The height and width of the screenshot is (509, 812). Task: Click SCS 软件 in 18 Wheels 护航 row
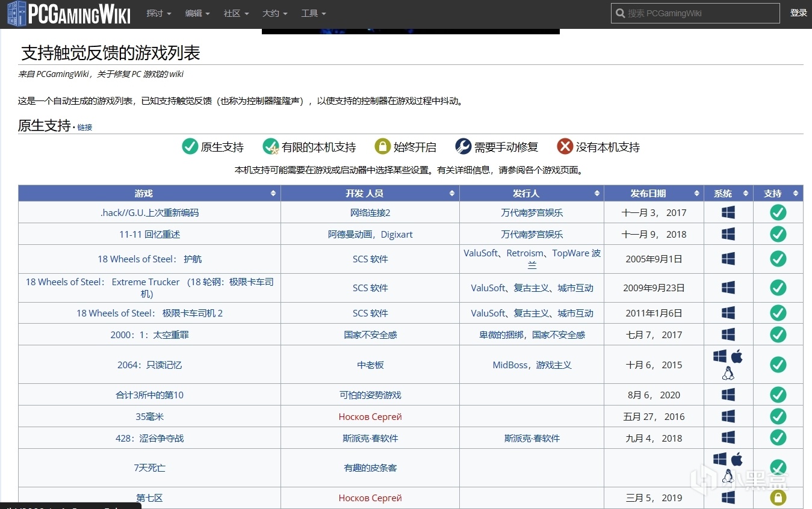[370, 259]
